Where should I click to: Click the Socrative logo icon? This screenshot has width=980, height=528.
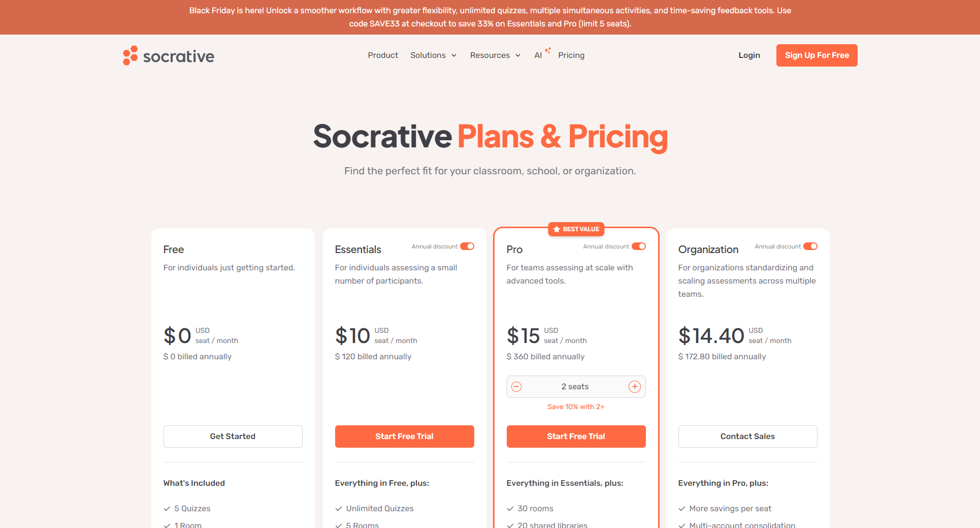coord(130,55)
